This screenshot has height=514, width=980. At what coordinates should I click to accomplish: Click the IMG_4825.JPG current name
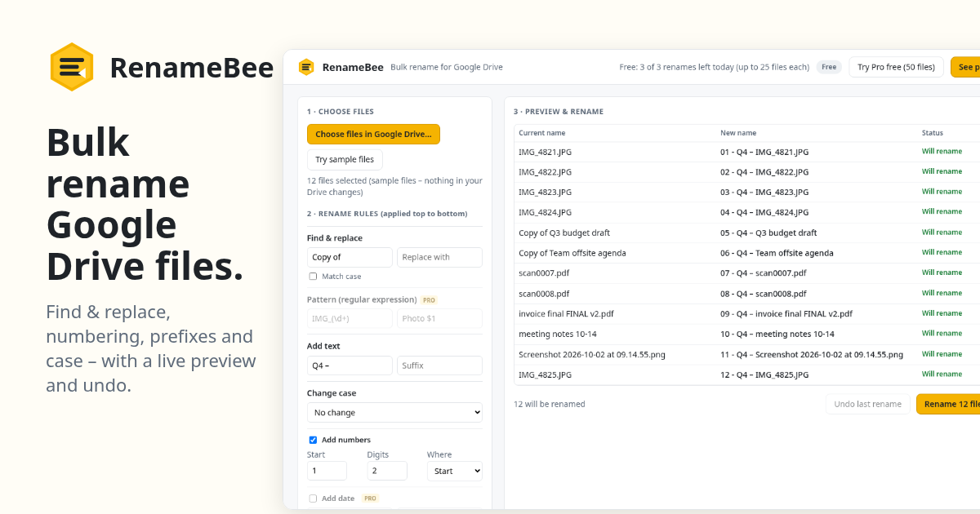pos(545,374)
